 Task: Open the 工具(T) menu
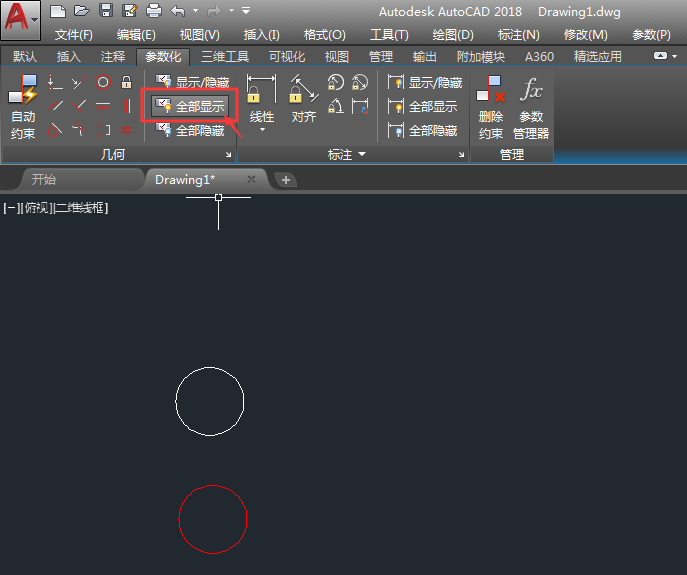click(x=389, y=35)
